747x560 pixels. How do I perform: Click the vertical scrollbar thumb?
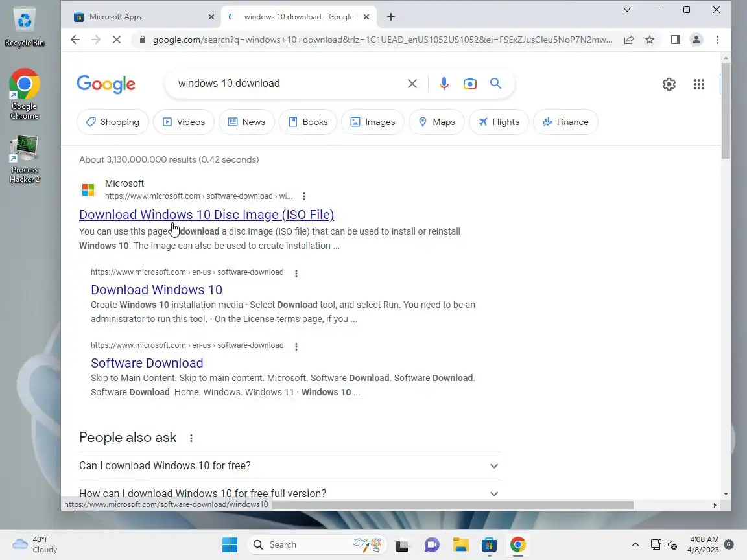[726, 110]
